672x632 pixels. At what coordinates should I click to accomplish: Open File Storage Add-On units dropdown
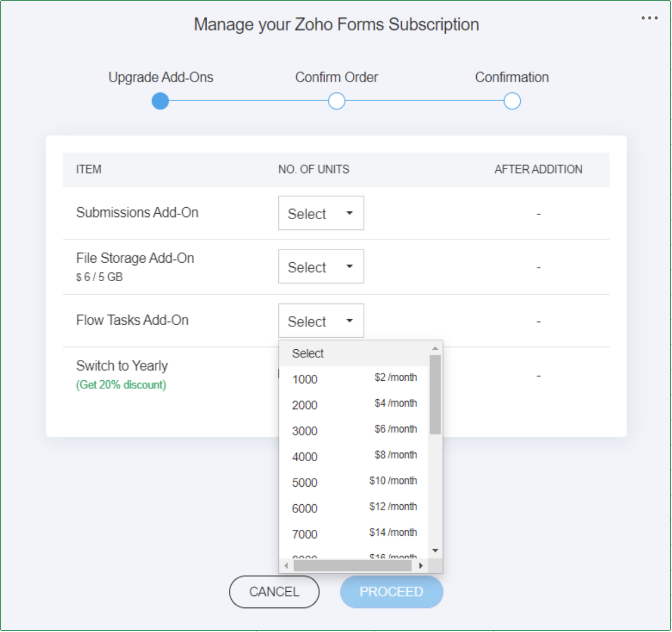pyautogui.click(x=321, y=267)
